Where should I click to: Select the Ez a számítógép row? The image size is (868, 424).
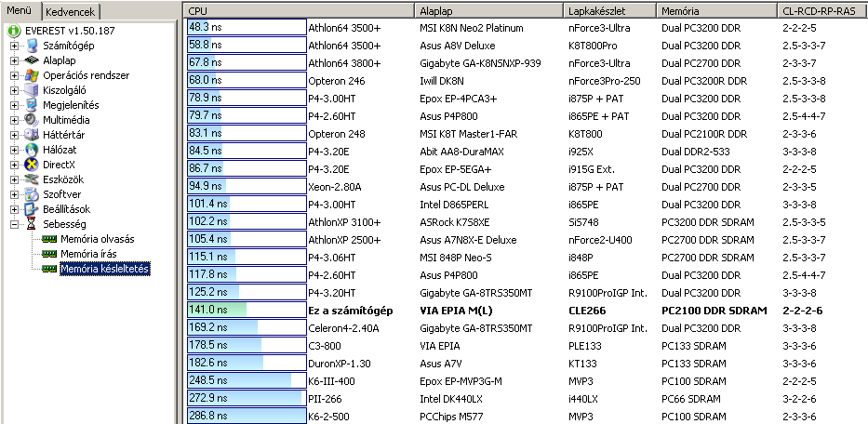527,311
